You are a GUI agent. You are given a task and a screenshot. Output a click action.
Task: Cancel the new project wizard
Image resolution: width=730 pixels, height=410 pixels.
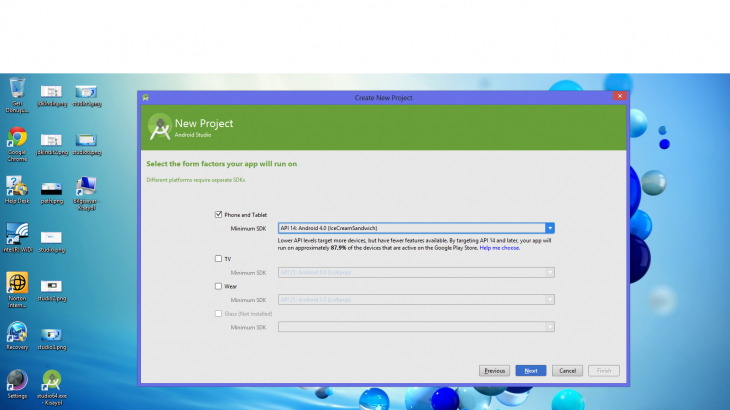click(x=566, y=370)
